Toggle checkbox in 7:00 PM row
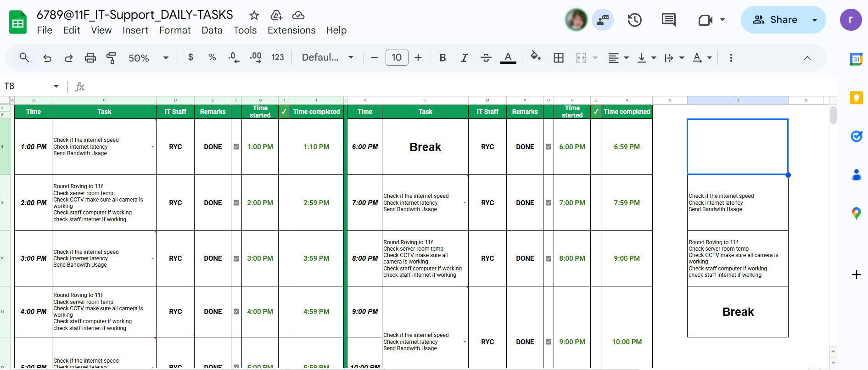Screen dimensions: 868x370 pyautogui.click(x=549, y=203)
